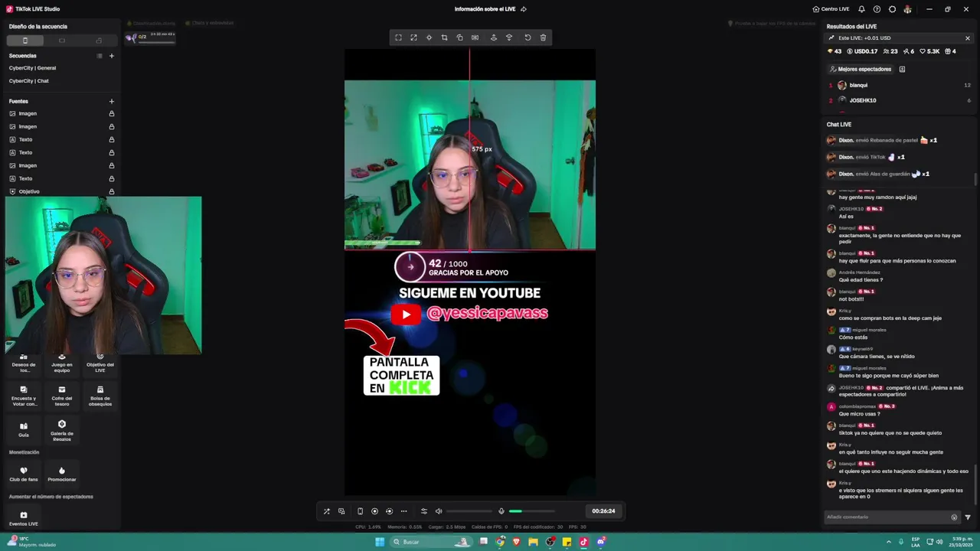Viewport: 980px width, 551px height.
Task: Open Eventos LIVE
Action: 24,518
